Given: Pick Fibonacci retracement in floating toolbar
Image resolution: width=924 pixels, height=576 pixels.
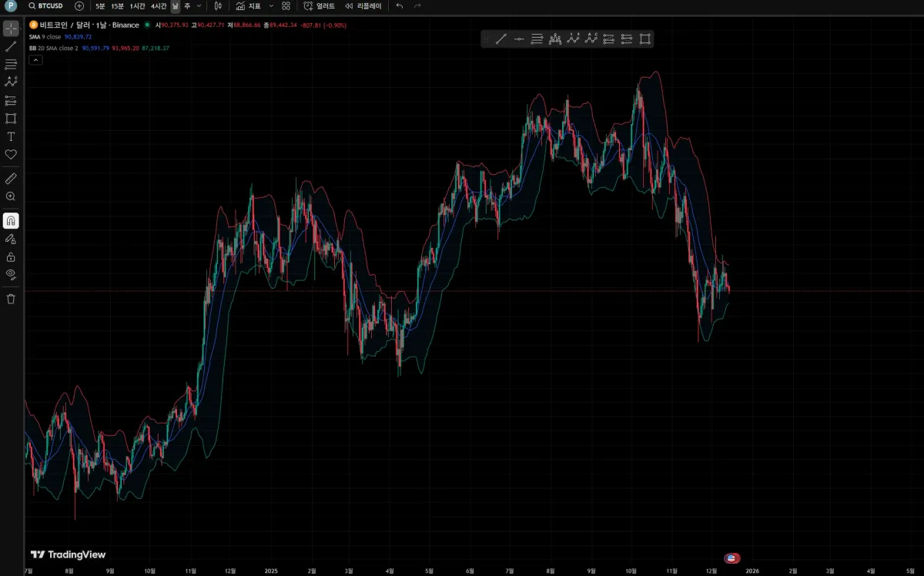Looking at the screenshot, I should [537, 39].
